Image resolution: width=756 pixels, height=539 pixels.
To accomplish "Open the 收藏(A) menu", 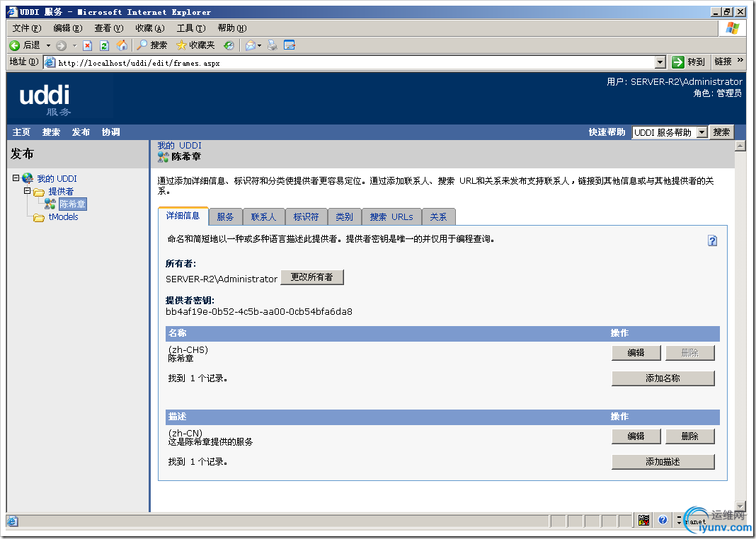I will point(150,28).
